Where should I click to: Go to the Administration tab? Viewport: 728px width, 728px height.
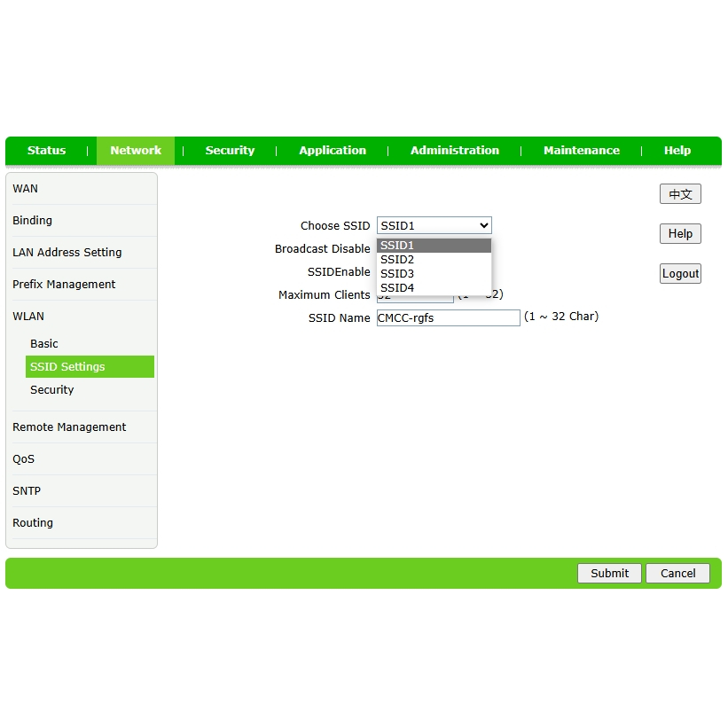click(x=454, y=151)
